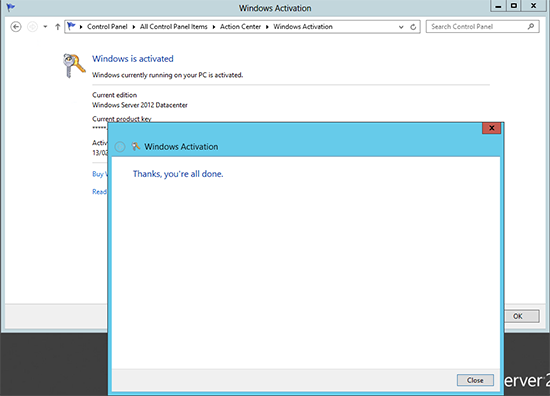Refresh the Windows Activation page
The height and width of the screenshot is (396, 550).
413,27
